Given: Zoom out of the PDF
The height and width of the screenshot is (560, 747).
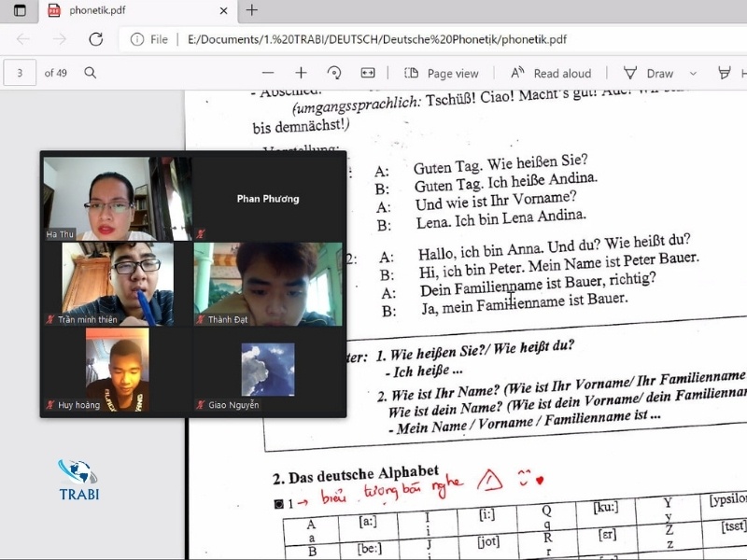Looking at the screenshot, I should [x=268, y=73].
